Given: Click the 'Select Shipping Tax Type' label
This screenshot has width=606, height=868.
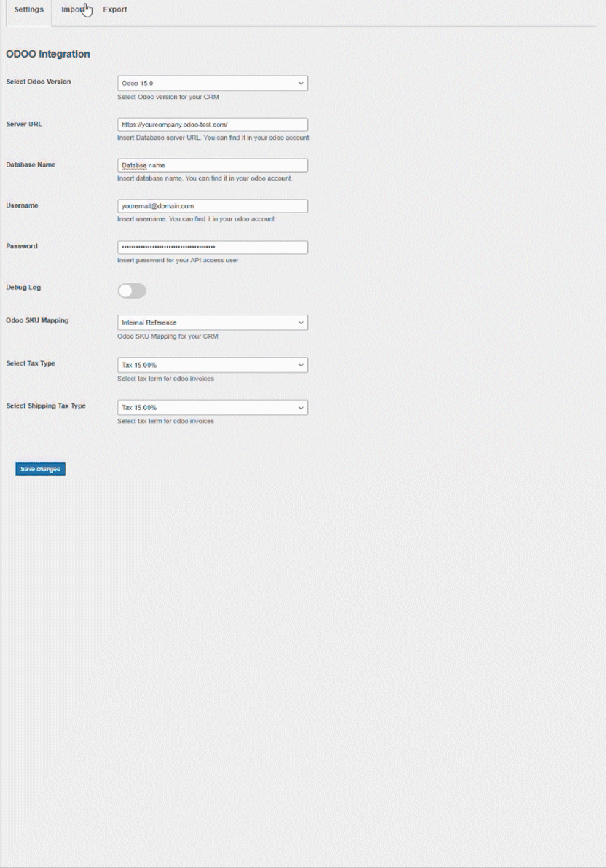Looking at the screenshot, I should point(46,406).
